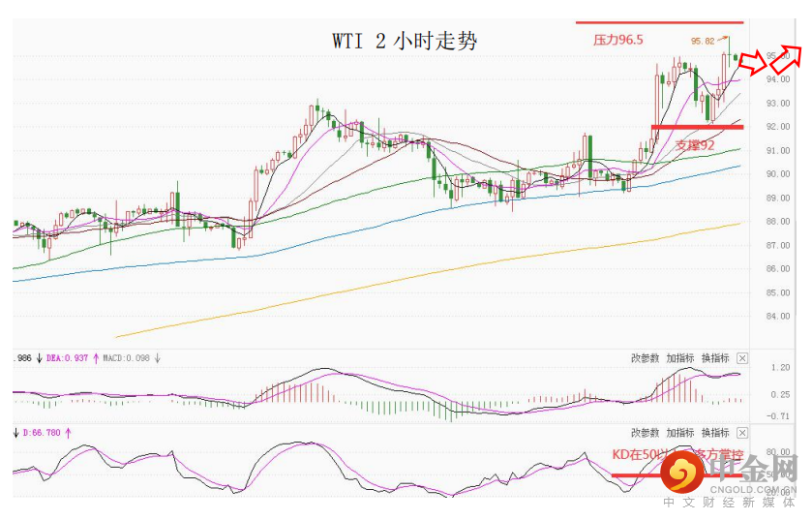The image size is (812, 520).
Task: Click the 90.00 price axis label
Action: click(x=778, y=174)
